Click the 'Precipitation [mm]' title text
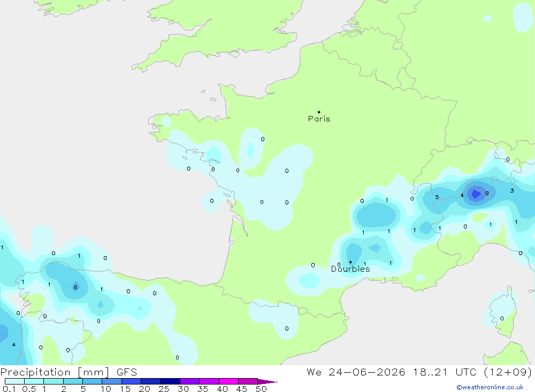Image resolution: width=535 pixels, height=392 pixels. tap(55, 372)
